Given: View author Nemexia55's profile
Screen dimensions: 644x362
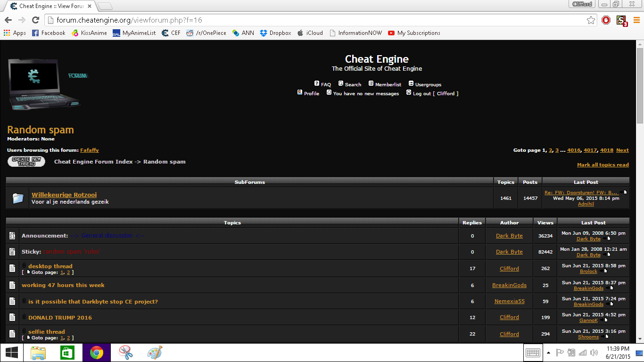Looking at the screenshot, I should pyautogui.click(x=510, y=302).
